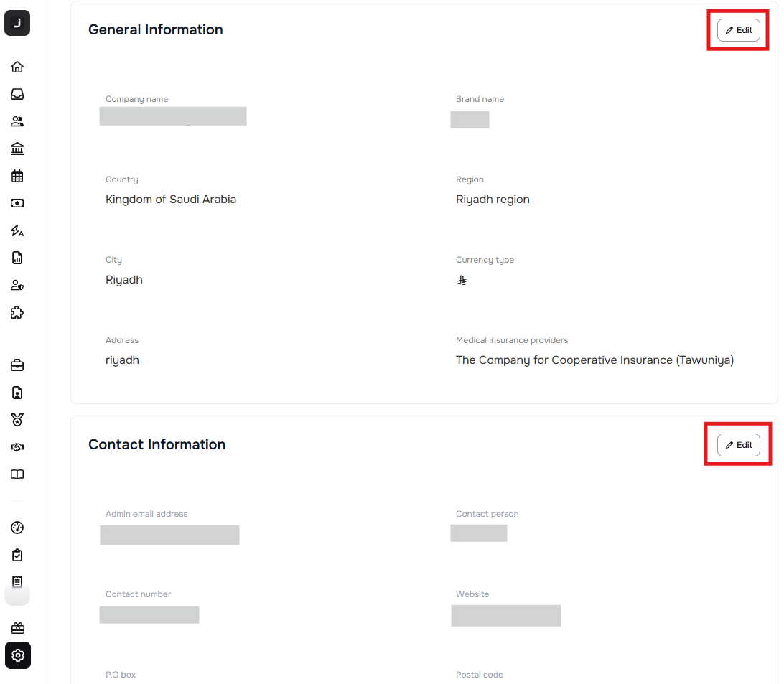Viewport: 784px width, 684px height.
Task: Open the inbox tray icon
Action: click(17, 94)
